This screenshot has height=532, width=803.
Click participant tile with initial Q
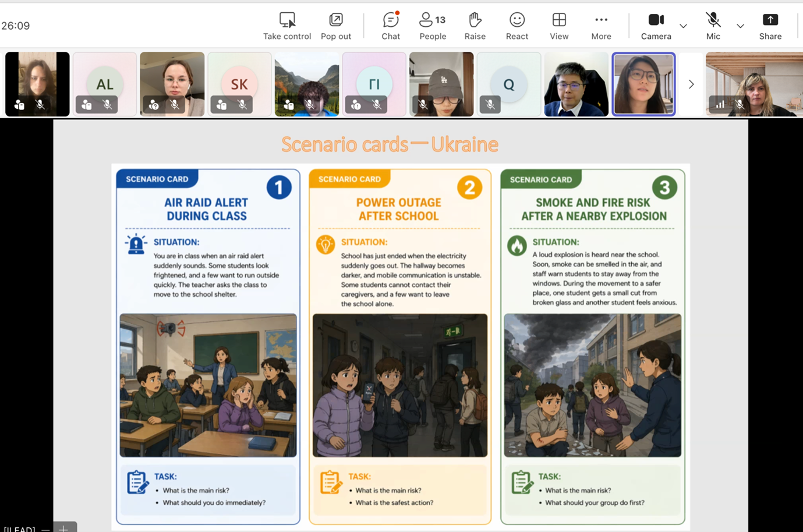click(x=508, y=84)
